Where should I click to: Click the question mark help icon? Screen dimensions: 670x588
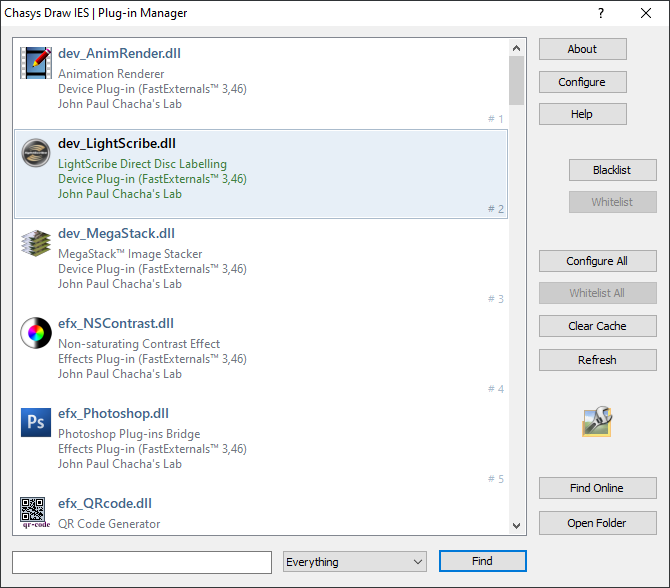[x=601, y=13]
